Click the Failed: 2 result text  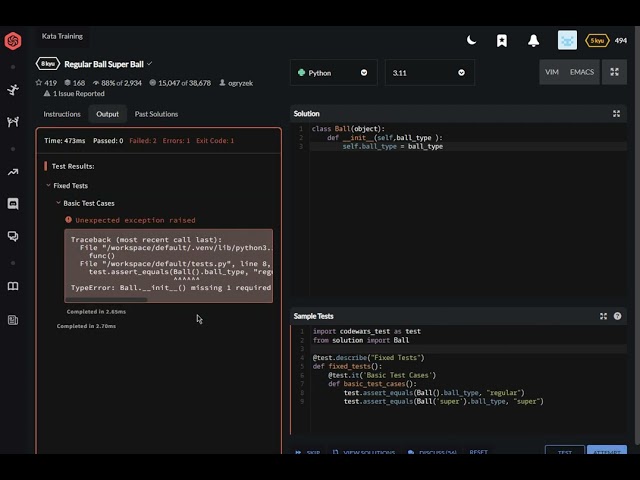pos(143,140)
